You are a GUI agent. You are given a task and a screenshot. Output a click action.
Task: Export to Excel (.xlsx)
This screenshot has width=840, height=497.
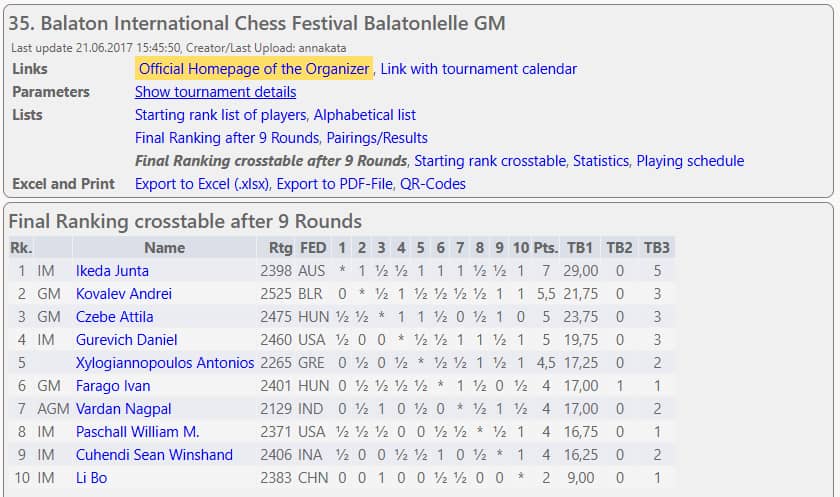click(202, 184)
